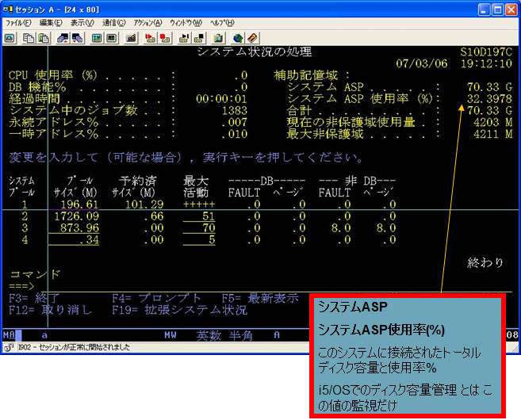The image size is (521, 420).
Task: Open the アクション(A) menu
Action: point(147,23)
